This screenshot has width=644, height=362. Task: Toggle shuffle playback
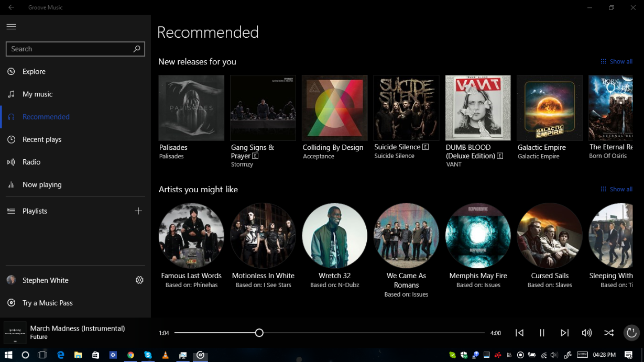click(x=609, y=333)
